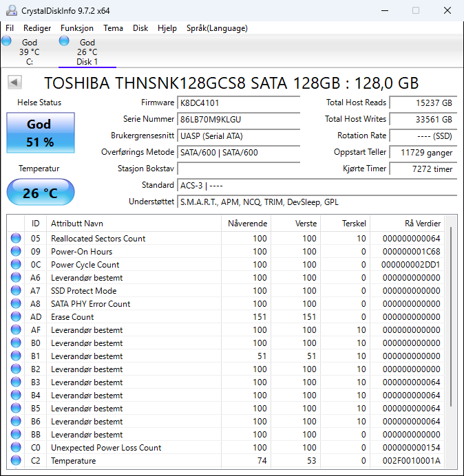Open the Tema menu
This screenshot has width=464, height=476.
point(113,28)
